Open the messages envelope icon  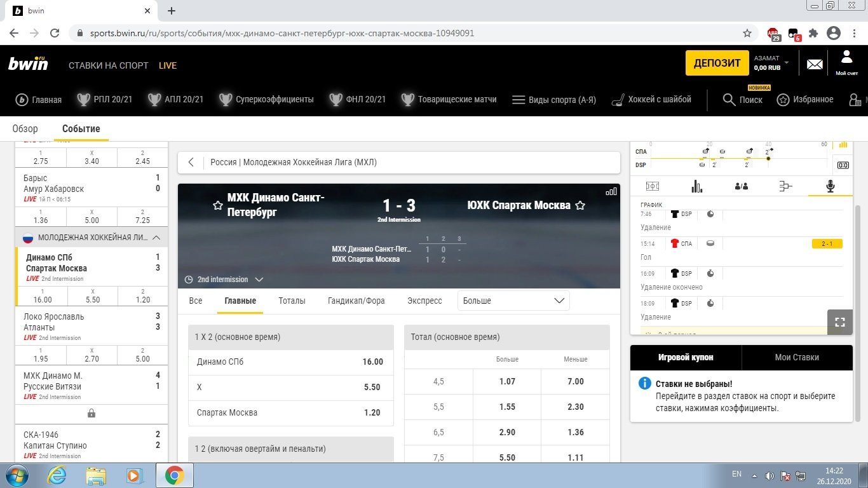(x=815, y=64)
